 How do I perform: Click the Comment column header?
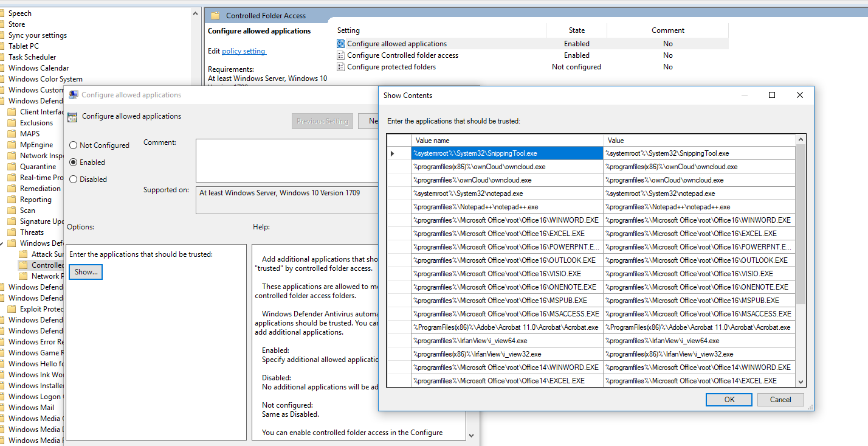tap(668, 30)
